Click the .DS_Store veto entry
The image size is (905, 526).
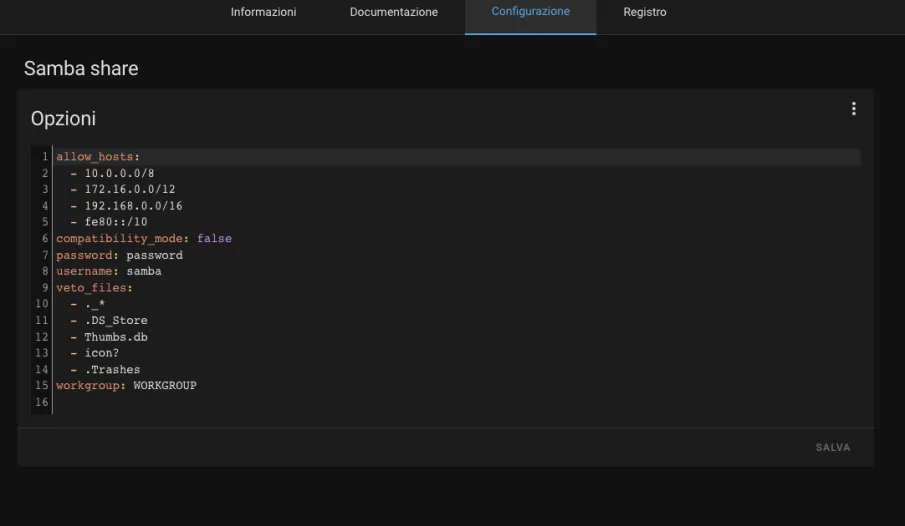click(116, 320)
